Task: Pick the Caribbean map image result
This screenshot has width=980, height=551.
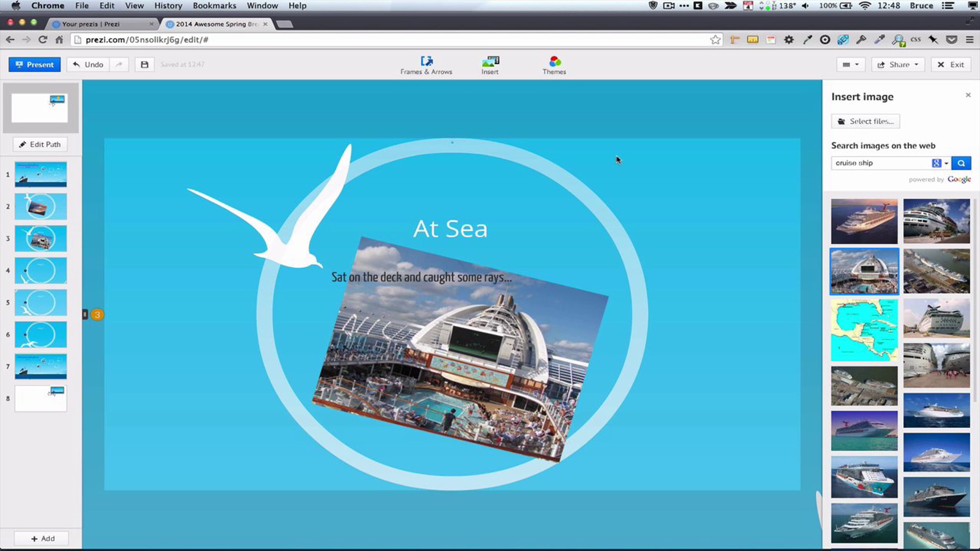Action: coord(864,330)
